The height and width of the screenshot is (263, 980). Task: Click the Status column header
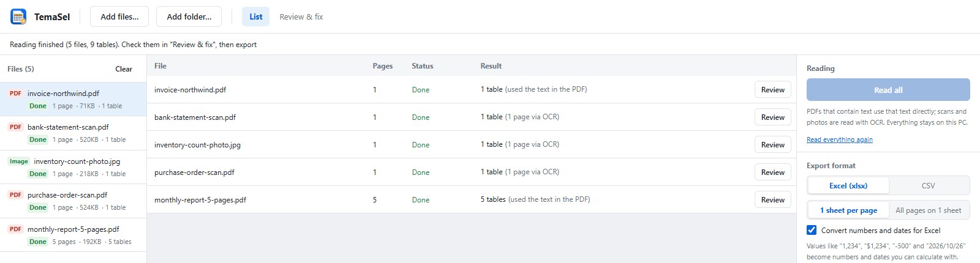click(x=422, y=66)
